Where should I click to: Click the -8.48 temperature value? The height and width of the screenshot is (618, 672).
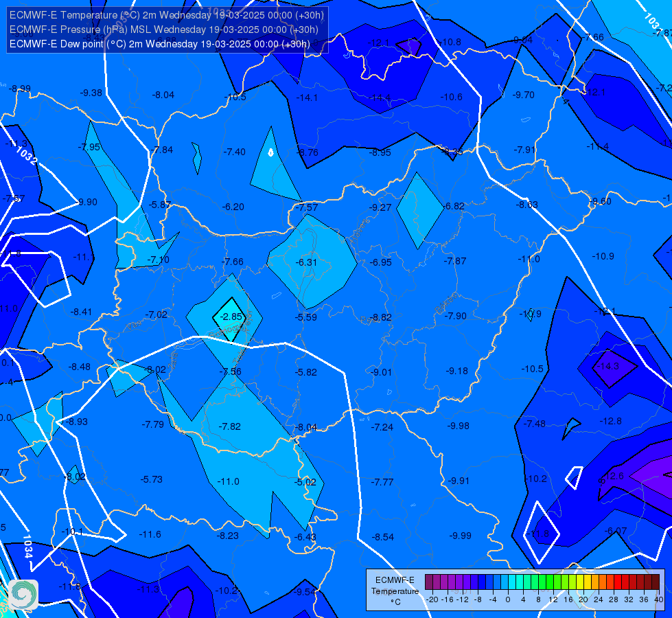coord(80,367)
